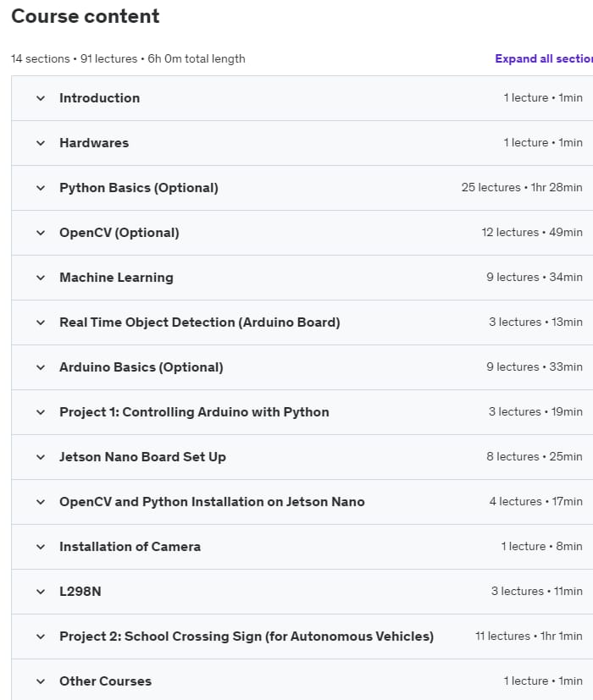Select Python Basics (Optional) title

(139, 188)
